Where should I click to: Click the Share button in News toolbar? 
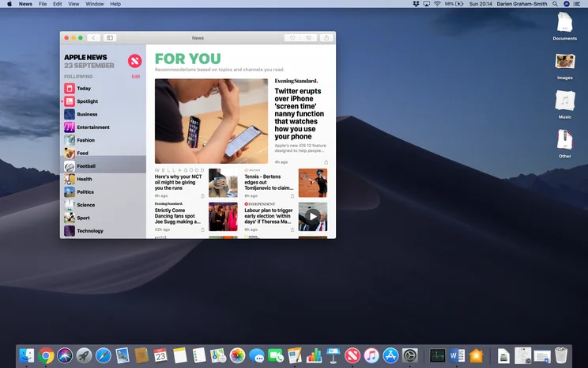coord(326,38)
